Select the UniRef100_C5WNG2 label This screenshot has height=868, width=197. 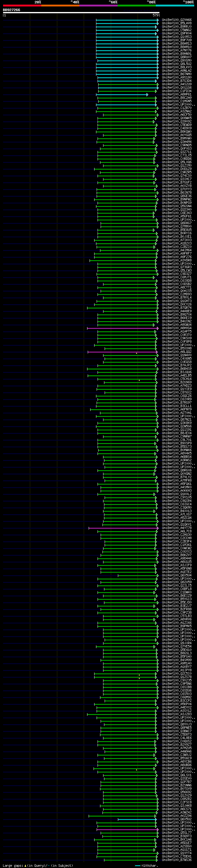tap(176, 30)
